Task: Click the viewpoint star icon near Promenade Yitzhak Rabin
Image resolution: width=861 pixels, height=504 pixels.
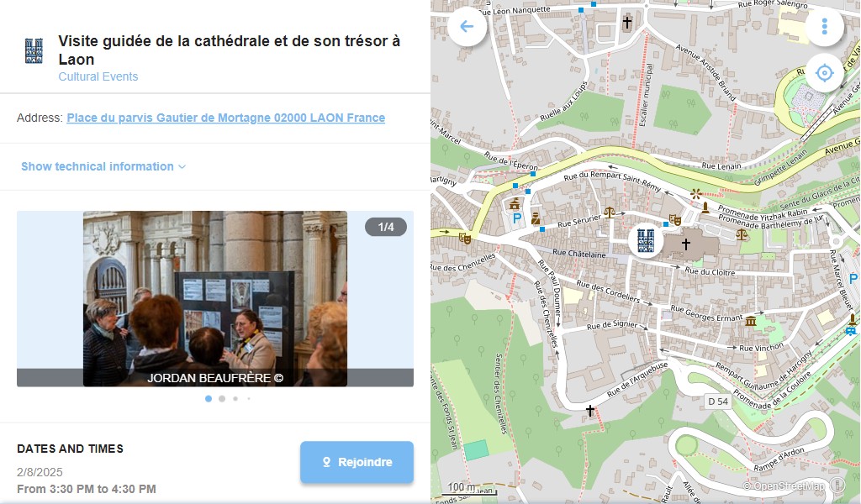Action: 695,193
